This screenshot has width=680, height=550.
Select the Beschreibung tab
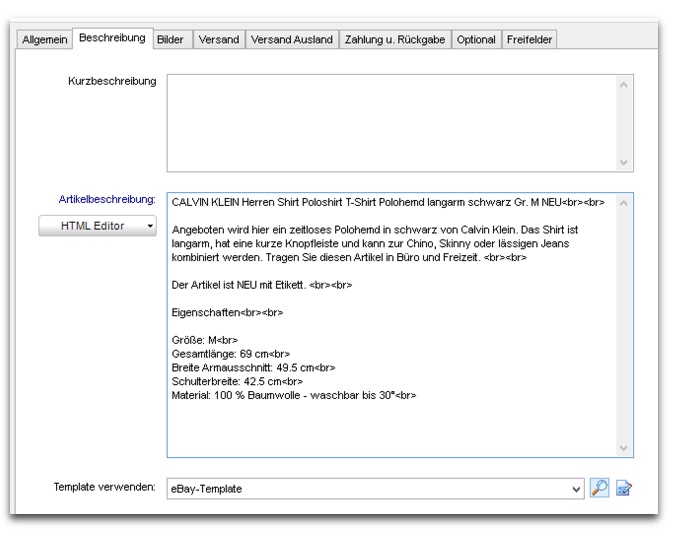(112, 38)
